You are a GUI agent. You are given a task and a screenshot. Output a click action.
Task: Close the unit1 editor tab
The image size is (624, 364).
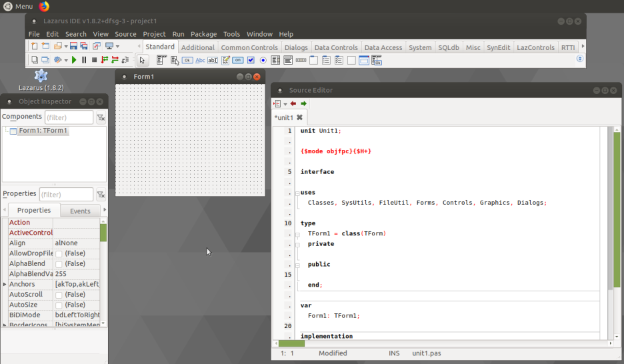pos(299,117)
